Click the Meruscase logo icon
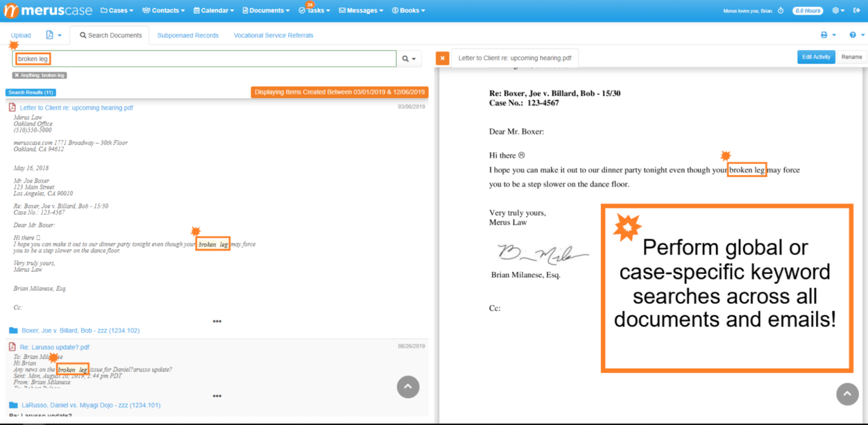The width and height of the screenshot is (868, 425). tap(11, 10)
